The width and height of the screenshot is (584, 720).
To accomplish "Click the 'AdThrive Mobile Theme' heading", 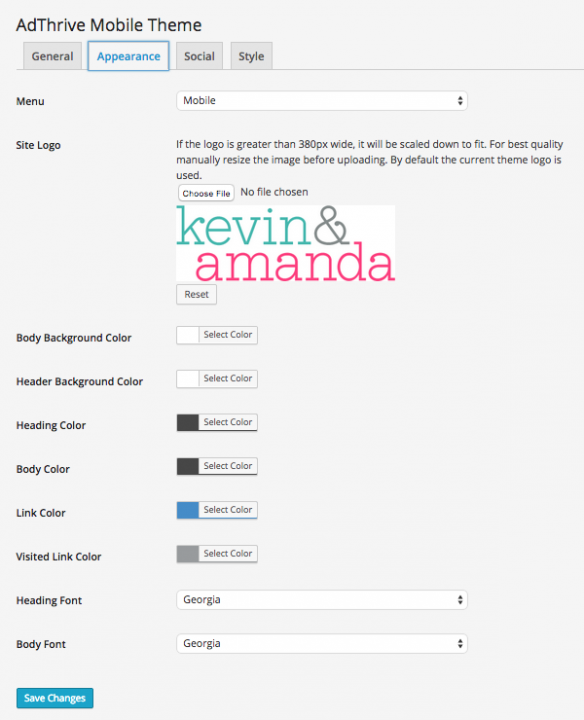I will 109,25.
